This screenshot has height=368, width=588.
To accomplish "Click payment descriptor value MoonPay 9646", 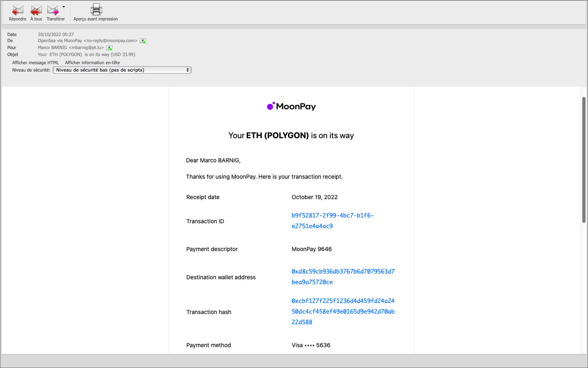I will (x=312, y=249).
